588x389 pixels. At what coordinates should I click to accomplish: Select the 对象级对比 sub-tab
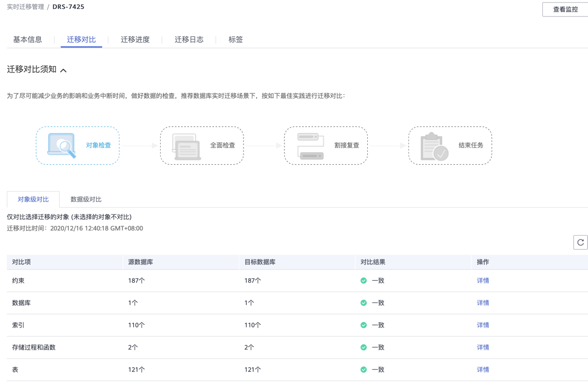(x=33, y=199)
